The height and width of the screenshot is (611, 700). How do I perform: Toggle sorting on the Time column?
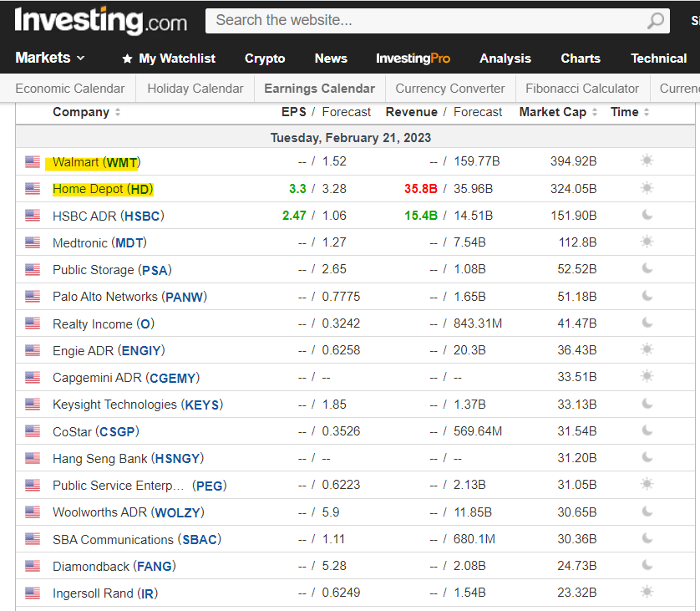click(x=647, y=112)
